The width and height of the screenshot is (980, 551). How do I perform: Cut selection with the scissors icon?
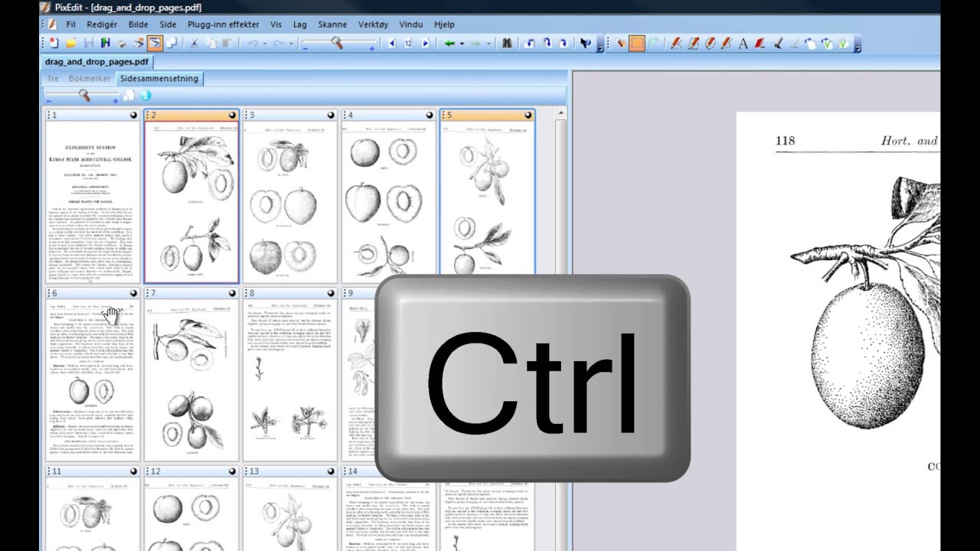pos(194,44)
